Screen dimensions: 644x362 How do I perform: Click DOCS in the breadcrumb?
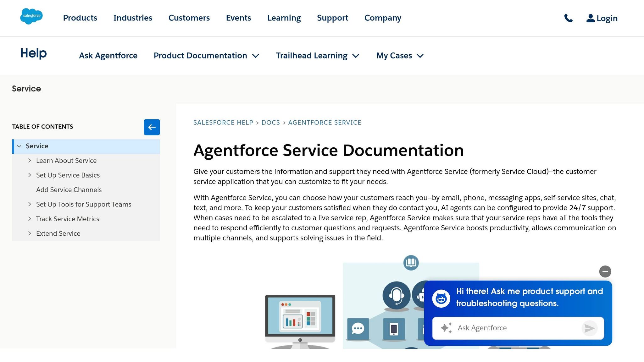click(x=271, y=123)
